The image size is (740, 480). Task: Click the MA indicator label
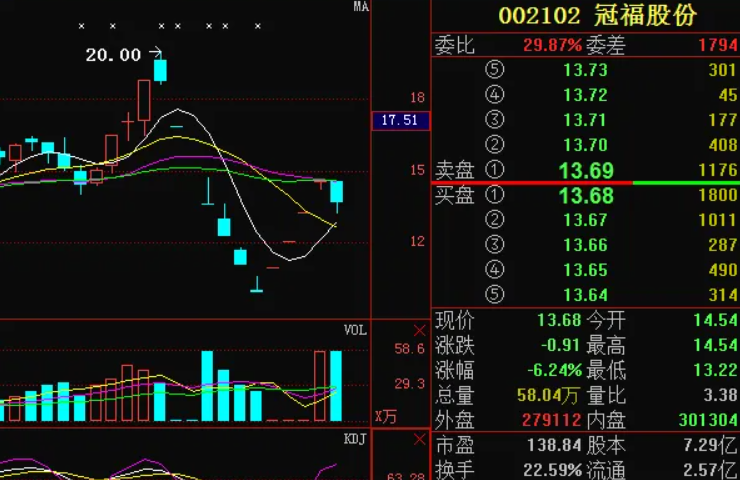click(x=361, y=7)
